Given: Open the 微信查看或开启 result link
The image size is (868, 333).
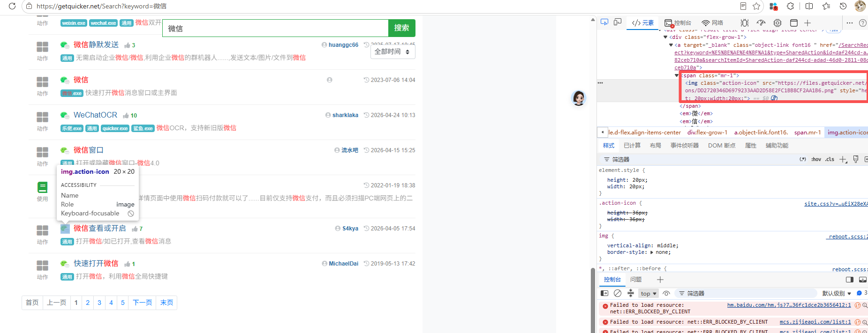Looking at the screenshot, I should (x=99, y=228).
